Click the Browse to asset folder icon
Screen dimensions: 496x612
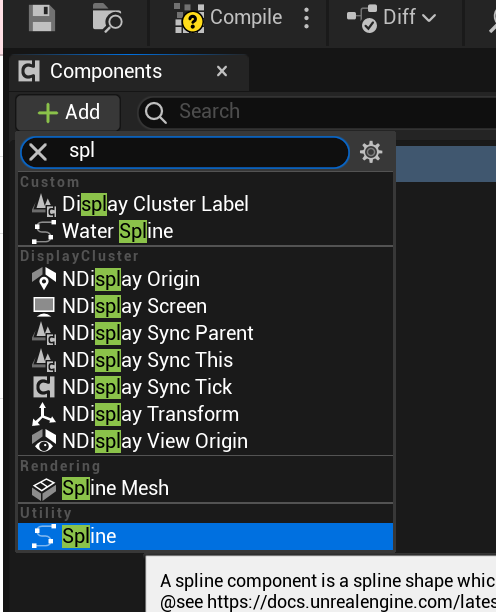[x=107, y=18]
